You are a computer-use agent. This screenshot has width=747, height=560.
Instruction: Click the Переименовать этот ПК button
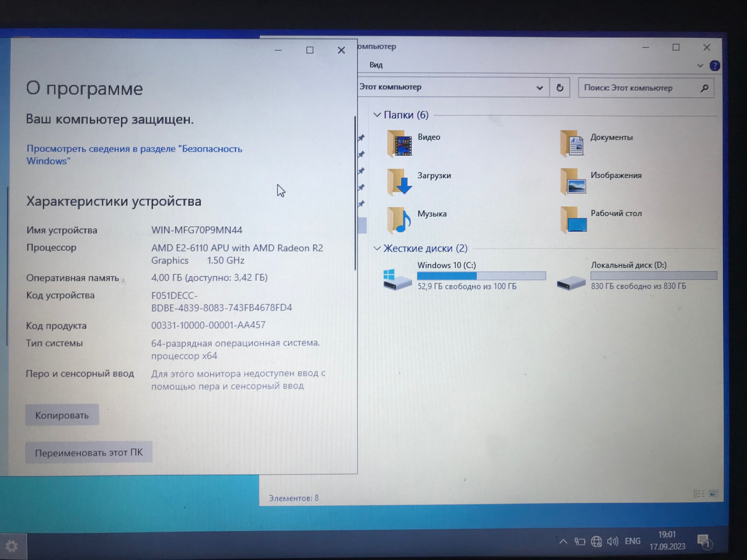coord(89,452)
